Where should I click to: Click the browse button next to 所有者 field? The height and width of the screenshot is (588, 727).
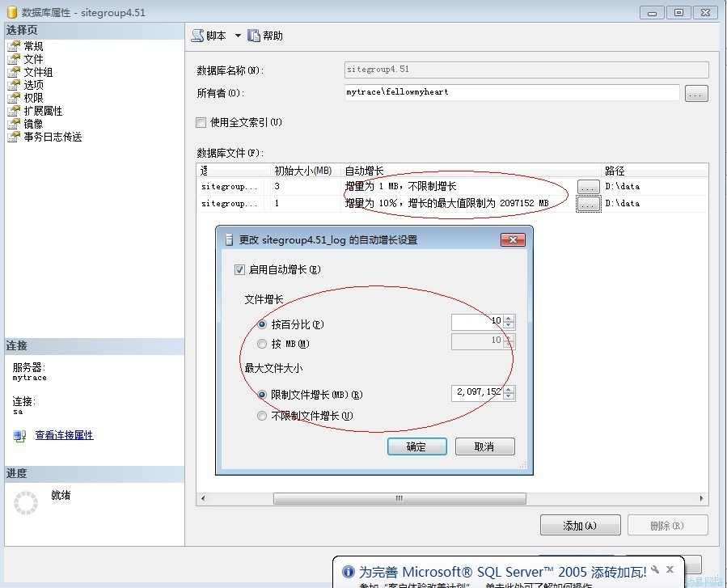pos(695,94)
